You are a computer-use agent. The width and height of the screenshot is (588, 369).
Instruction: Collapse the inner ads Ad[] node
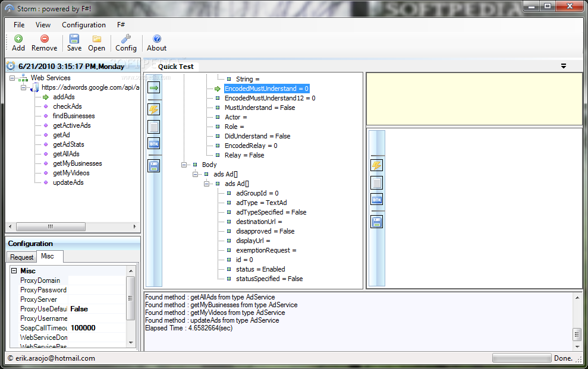pos(206,184)
